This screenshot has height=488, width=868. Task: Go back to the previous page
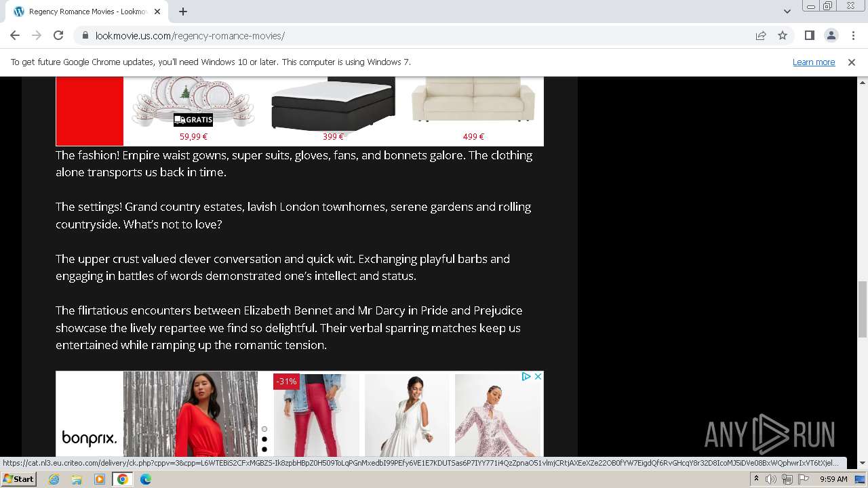[x=15, y=35]
